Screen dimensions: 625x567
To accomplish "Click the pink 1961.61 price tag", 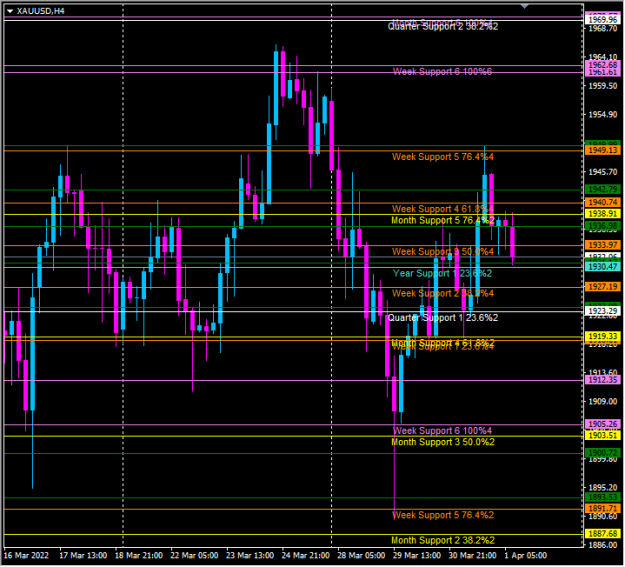I will pos(603,73).
